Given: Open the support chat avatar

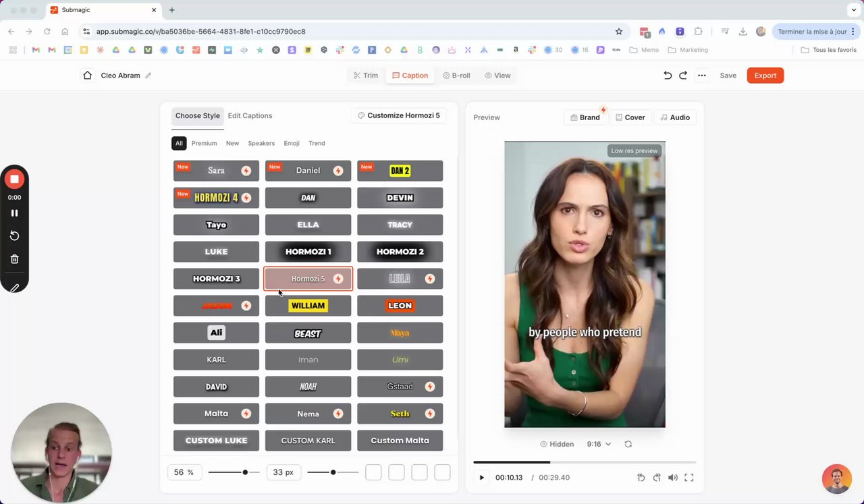Looking at the screenshot, I should (x=837, y=479).
